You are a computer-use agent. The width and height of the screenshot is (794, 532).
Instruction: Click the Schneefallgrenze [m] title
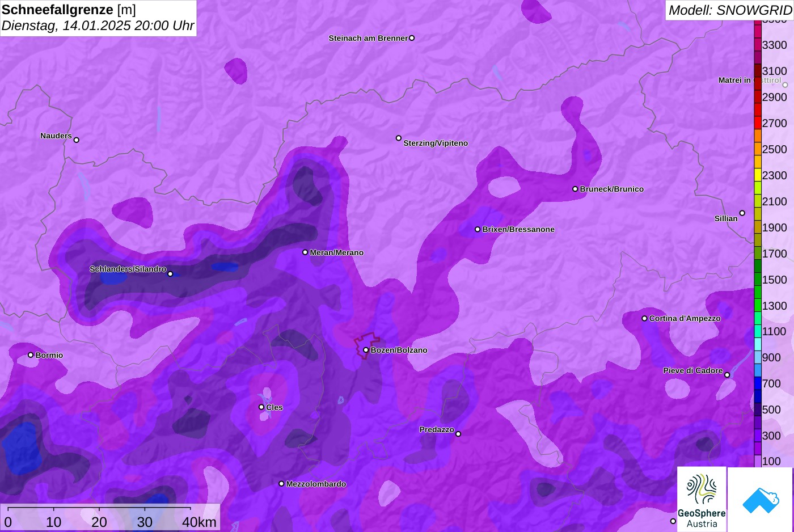69,10
